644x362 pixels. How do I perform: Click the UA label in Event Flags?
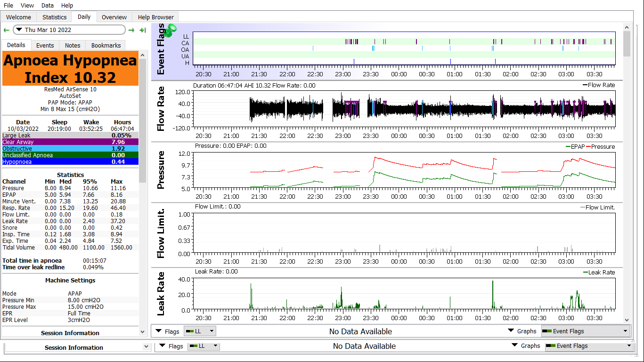click(x=186, y=56)
